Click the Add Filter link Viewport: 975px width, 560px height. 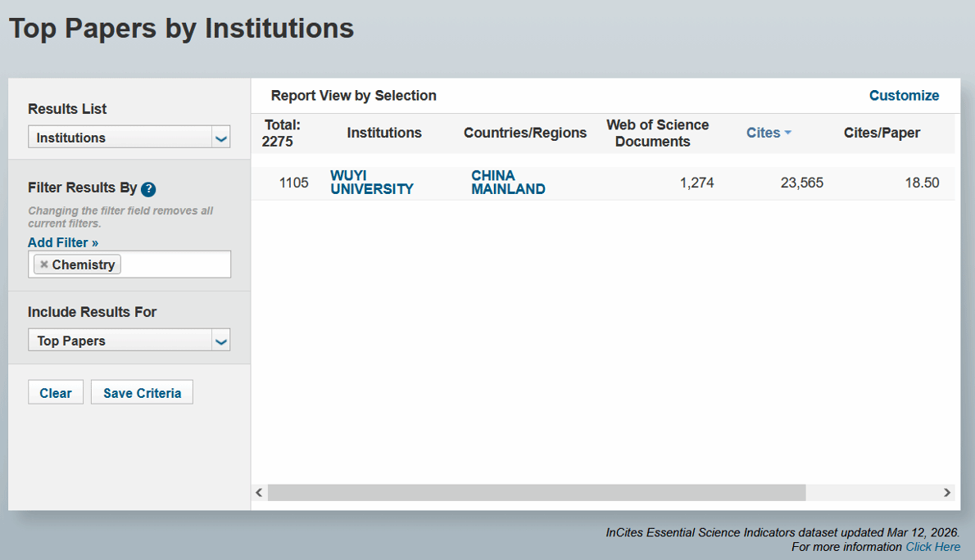63,242
